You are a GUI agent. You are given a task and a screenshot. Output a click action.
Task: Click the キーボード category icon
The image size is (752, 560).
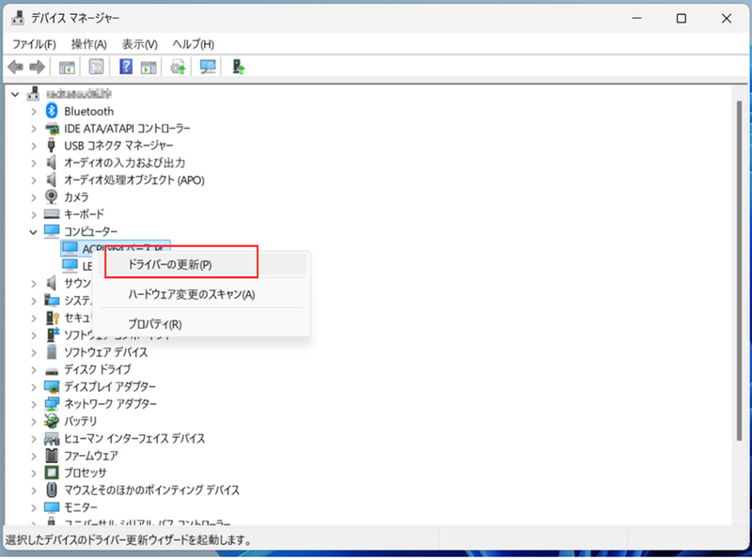52,213
